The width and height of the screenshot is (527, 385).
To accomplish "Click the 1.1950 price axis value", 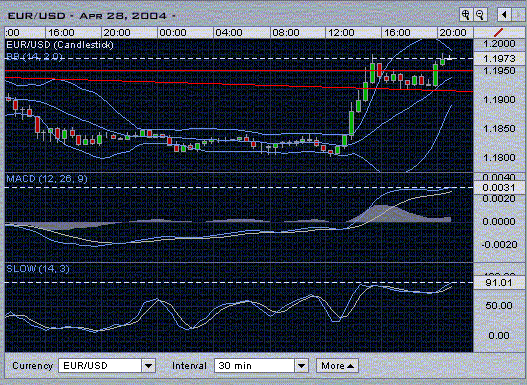I will (499, 71).
